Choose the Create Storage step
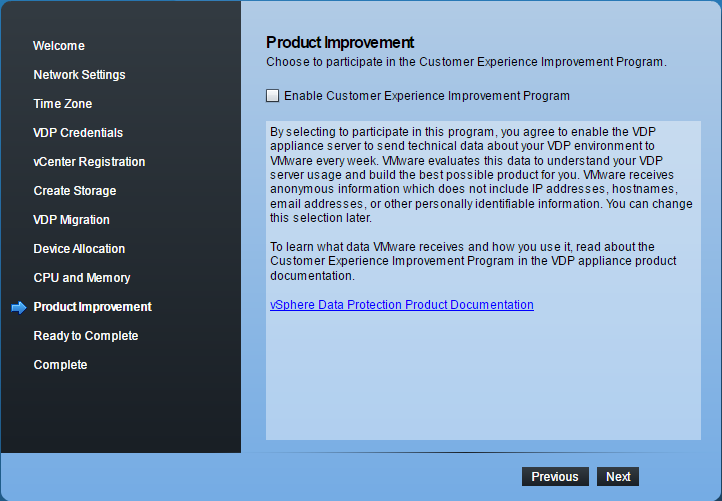Screen dimensions: 722x501 [x=75, y=191]
